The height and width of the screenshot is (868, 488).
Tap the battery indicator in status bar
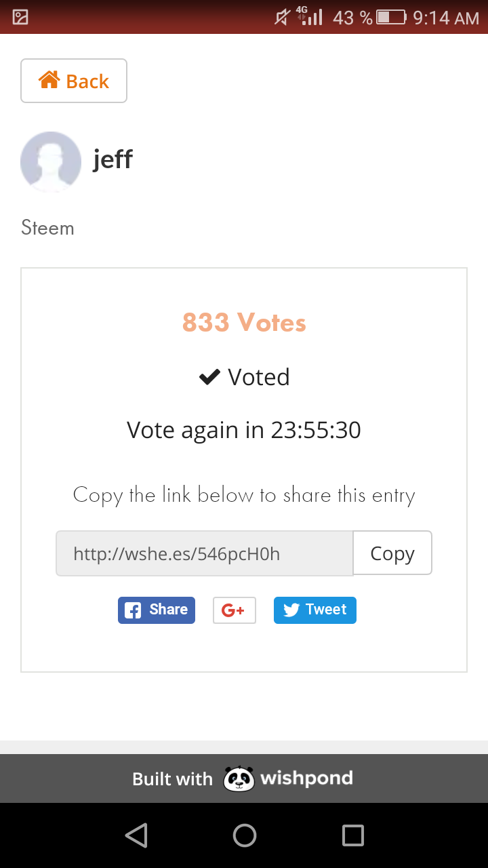coord(391,17)
